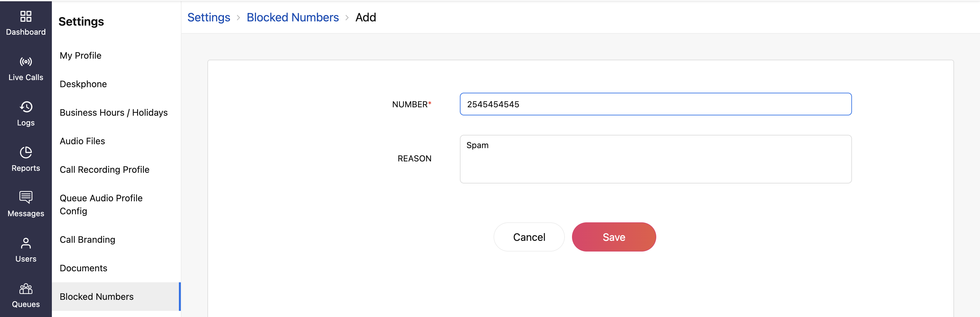Open the Queues group icon
Screen dimensions: 980x317
click(26, 288)
